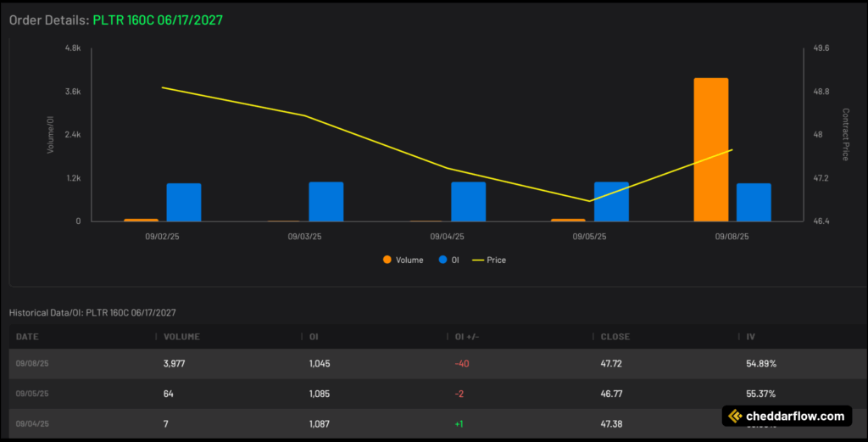Click the 09/05/25 x-axis label
The width and height of the screenshot is (868, 442).
click(x=589, y=237)
